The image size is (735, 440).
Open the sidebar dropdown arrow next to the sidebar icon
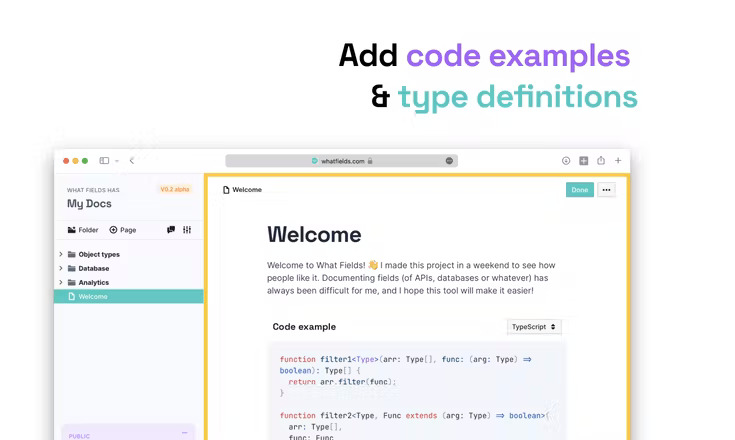[117, 161]
